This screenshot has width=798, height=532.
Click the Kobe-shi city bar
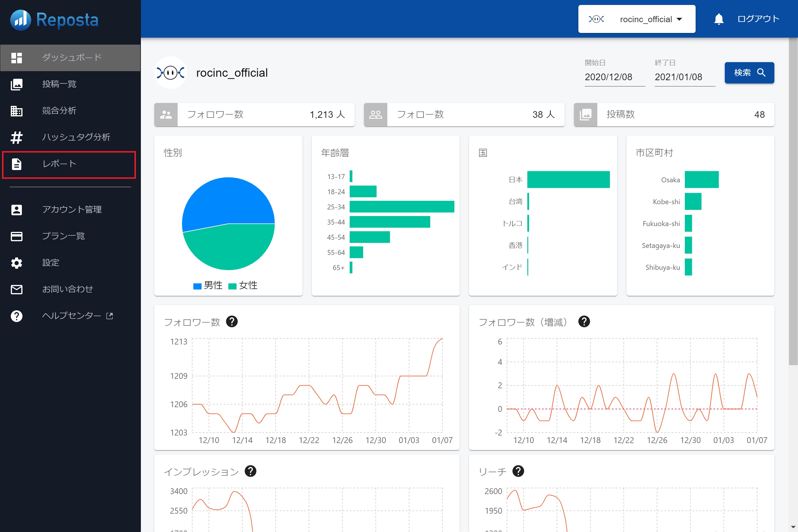coord(693,202)
